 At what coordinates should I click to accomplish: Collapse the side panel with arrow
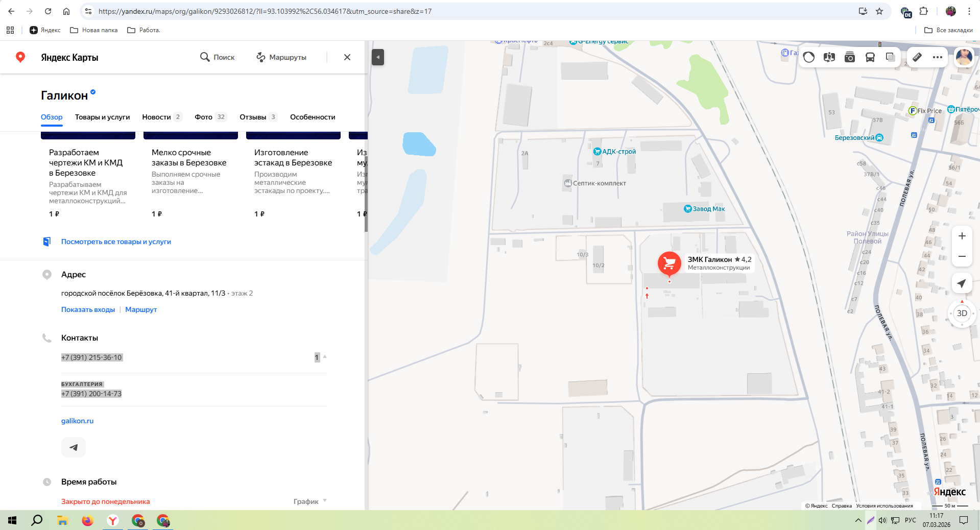378,57
